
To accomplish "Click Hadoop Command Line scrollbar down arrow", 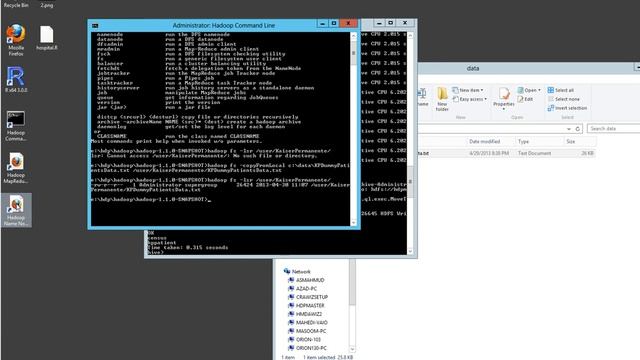I will point(353,223).
